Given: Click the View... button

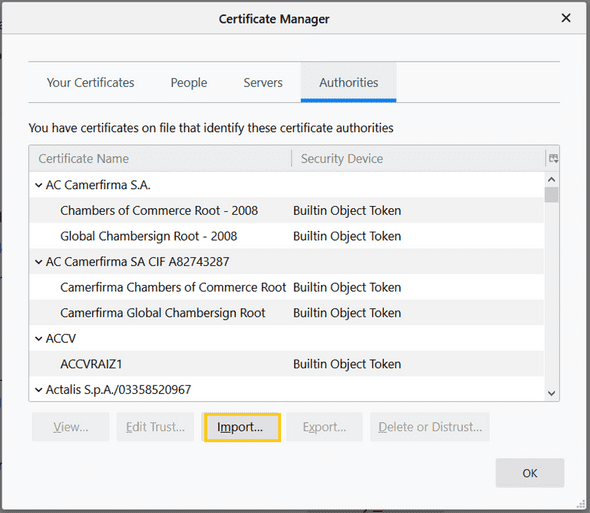Looking at the screenshot, I should 71,427.
